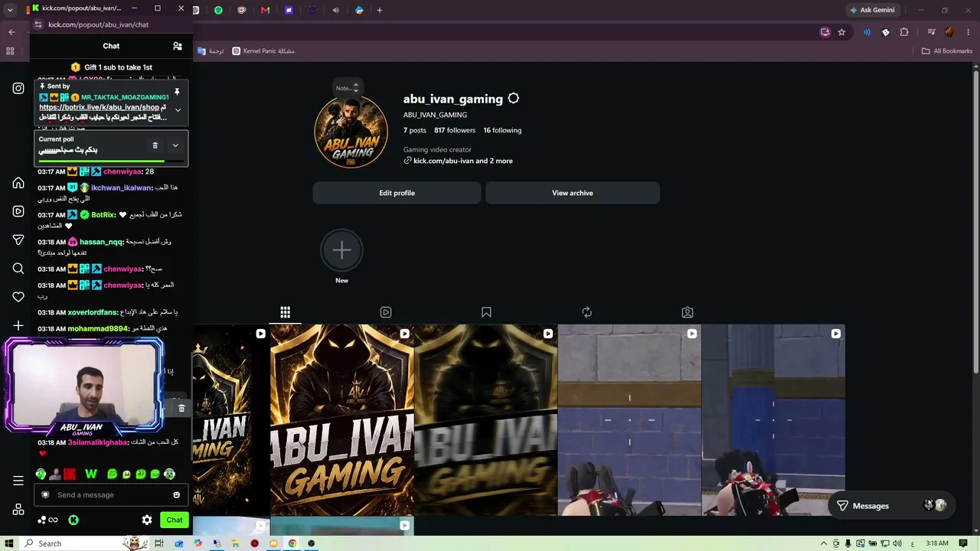Open the Instagram More hamburger menu
The height and width of the screenshot is (551, 980).
pyautogui.click(x=18, y=481)
